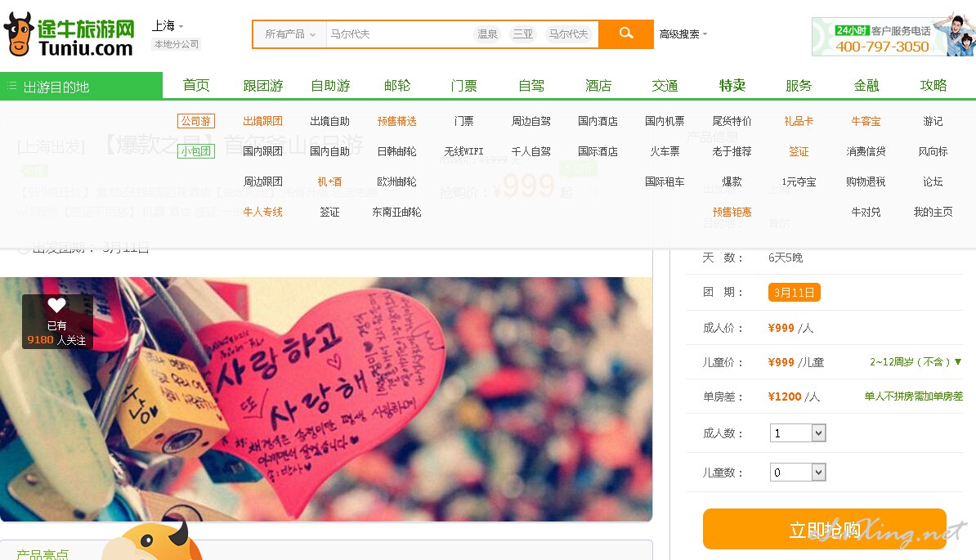976x560 pixels.
Task: Click the customer service phone banner
Action: pyautogui.click(x=893, y=36)
